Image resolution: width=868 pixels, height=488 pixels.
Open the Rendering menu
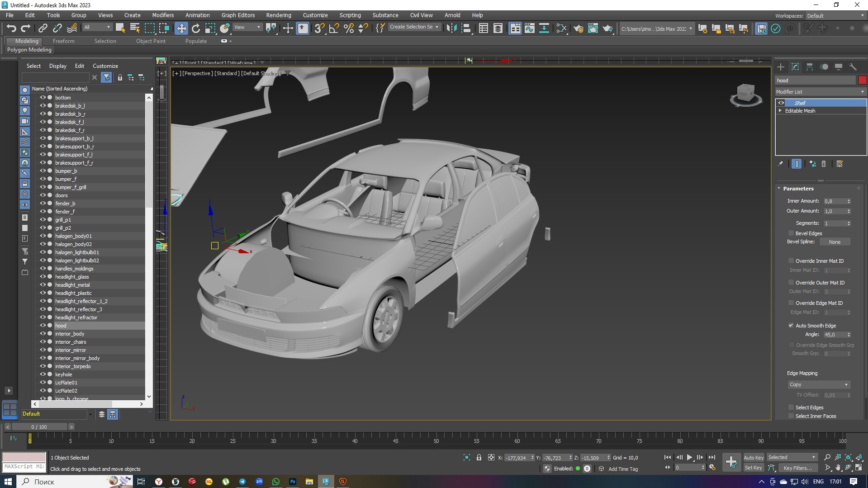click(278, 15)
